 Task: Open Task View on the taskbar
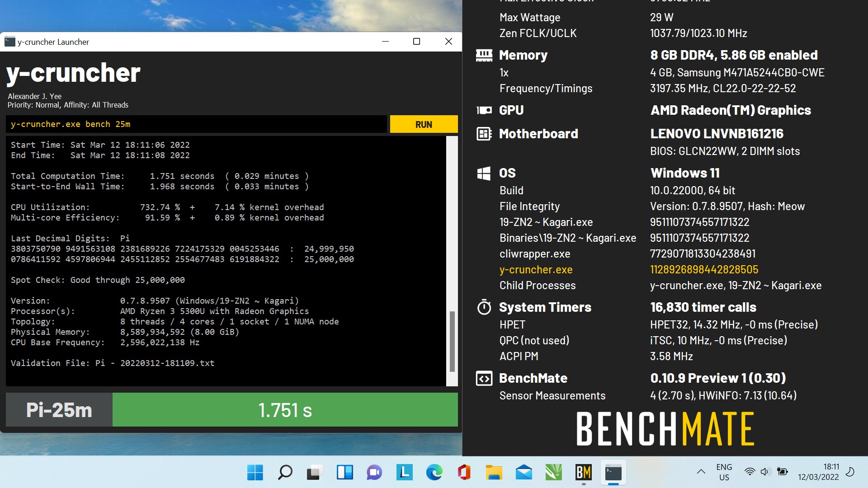(x=315, y=473)
